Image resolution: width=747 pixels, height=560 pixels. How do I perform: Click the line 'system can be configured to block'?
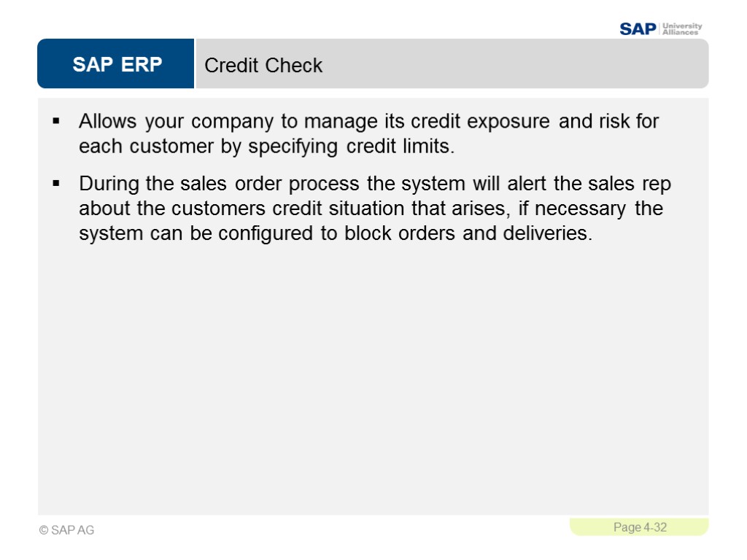[x=336, y=234]
